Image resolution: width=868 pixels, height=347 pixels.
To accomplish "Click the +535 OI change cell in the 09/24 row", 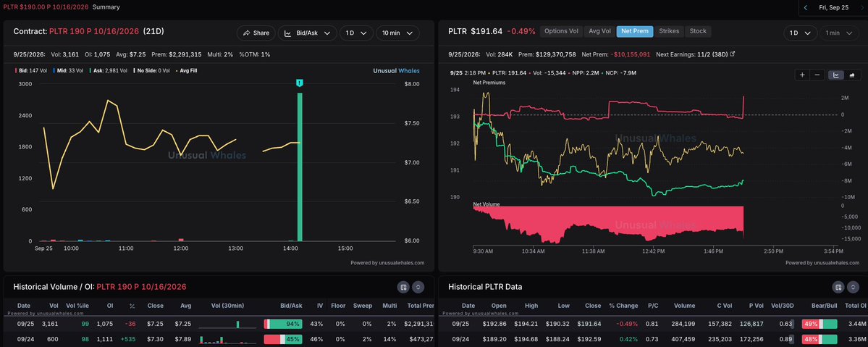I will click(128, 339).
